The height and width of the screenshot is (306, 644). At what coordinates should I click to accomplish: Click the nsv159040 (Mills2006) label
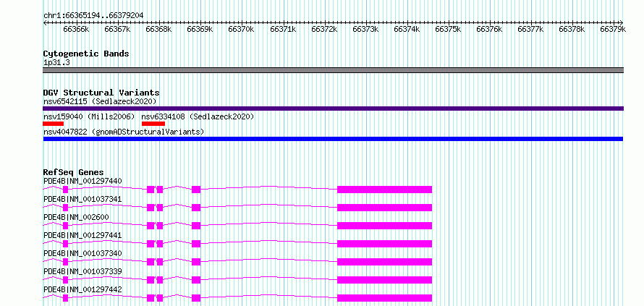(89, 116)
